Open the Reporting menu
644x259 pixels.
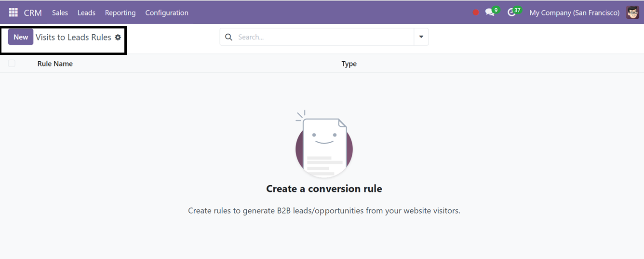[120, 13]
